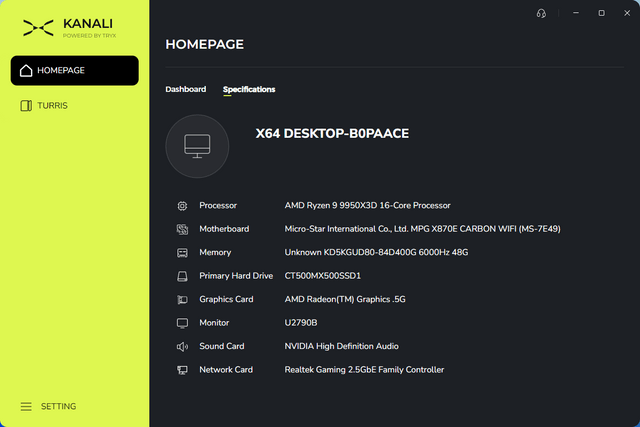The width and height of the screenshot is (640, 427).
Task: Click the Monitor label
Action: tap(214, 323)
